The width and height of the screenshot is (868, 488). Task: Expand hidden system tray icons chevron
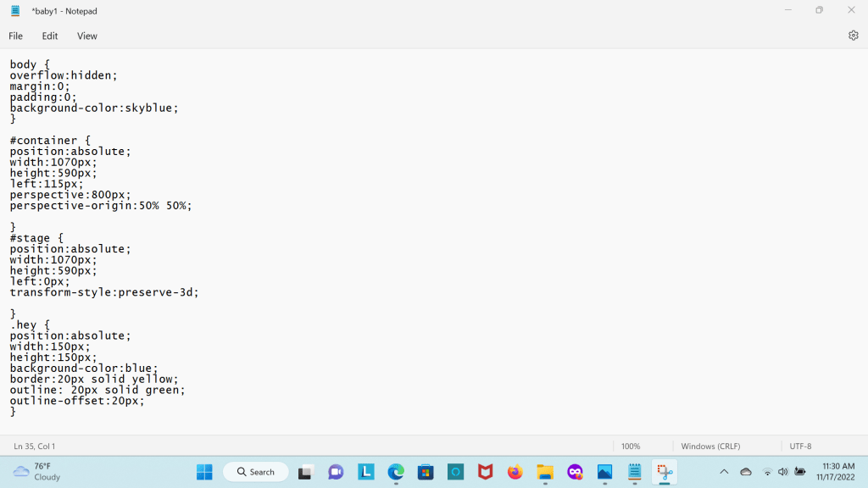[724, 472]
